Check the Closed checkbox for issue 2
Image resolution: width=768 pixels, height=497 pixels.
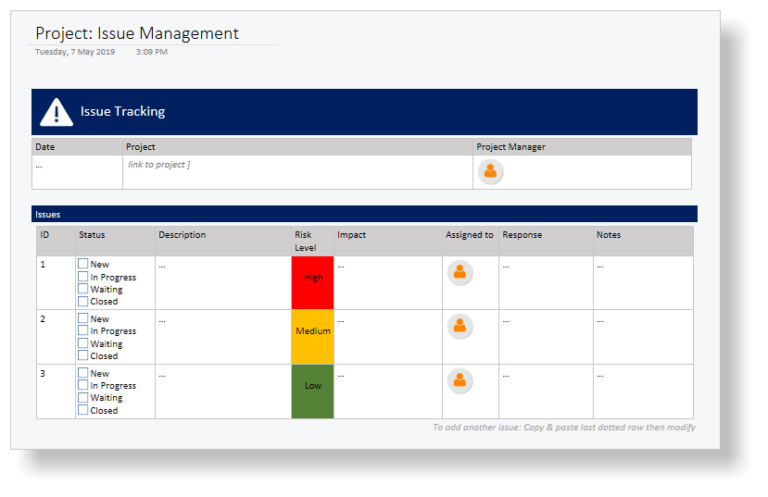click(x=83, y=356)
